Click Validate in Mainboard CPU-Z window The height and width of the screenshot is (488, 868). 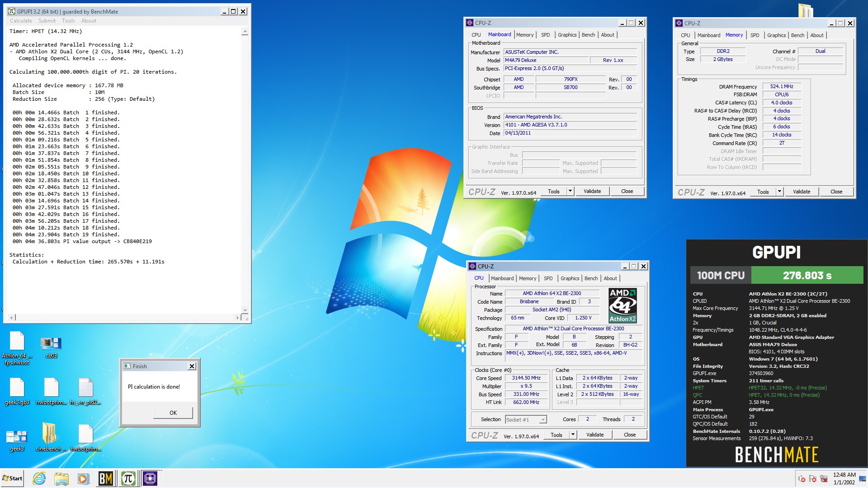(592, 191)
